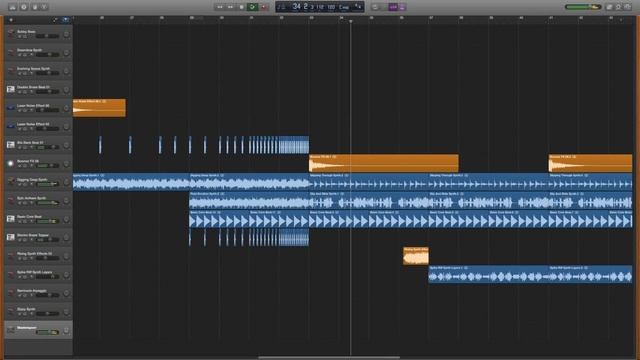Select the Basic Core Beat drum icon
640x360 pixels.
pos(11,219)
